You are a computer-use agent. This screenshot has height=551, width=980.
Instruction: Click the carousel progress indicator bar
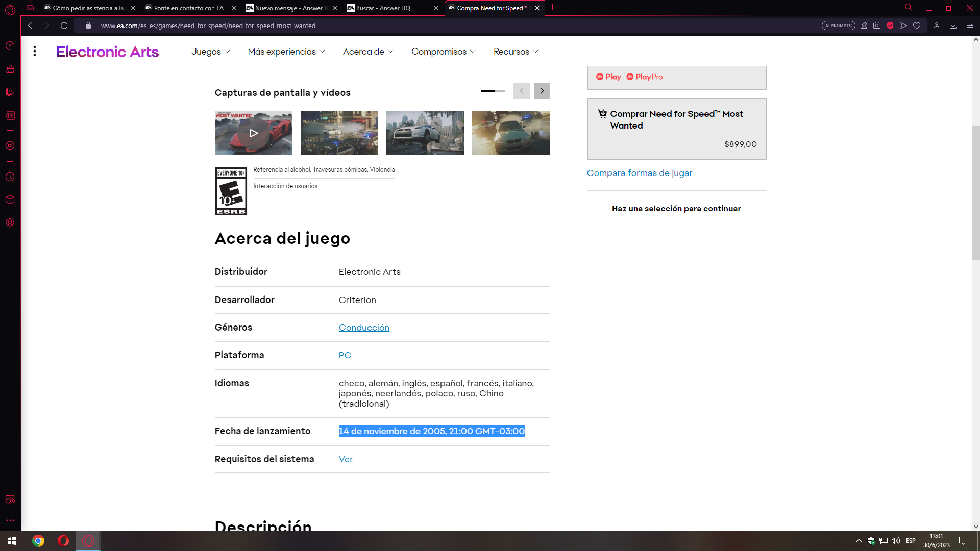493,91
